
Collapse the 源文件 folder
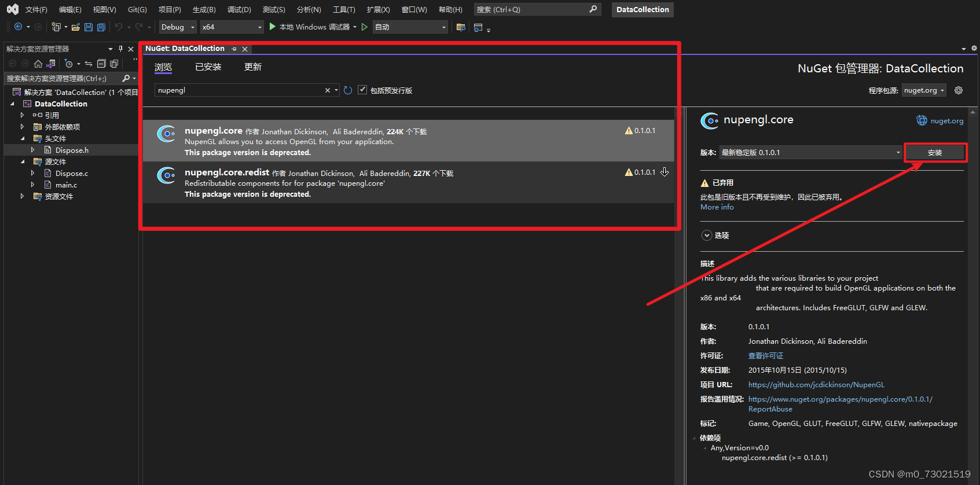(23, 161)
